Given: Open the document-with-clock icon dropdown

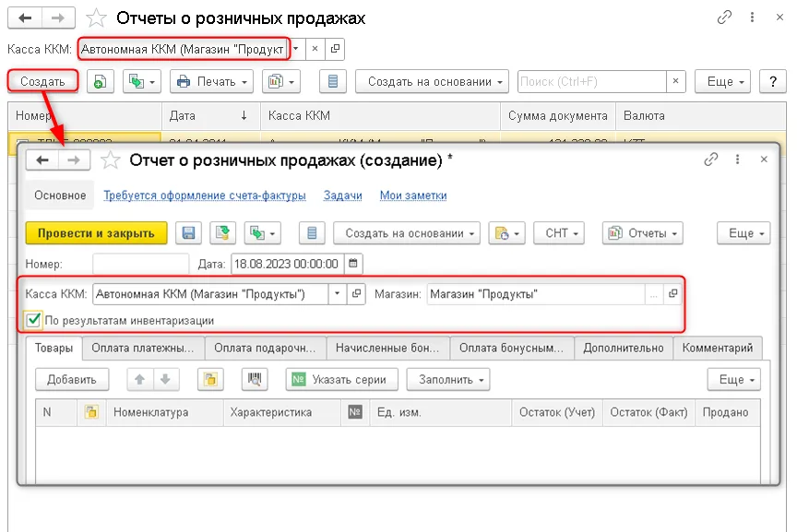Looking at the screenshot, I should [x=506, y=233].
